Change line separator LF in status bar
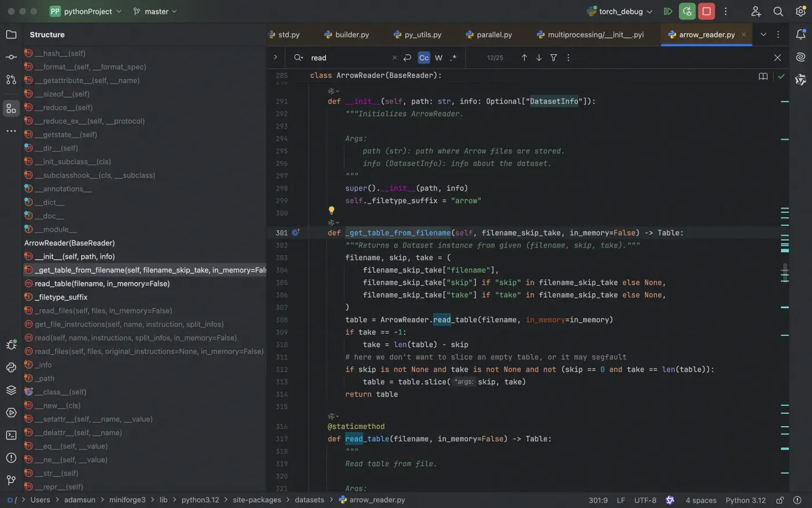Viewport: 812px width, 508px height. 621,500
